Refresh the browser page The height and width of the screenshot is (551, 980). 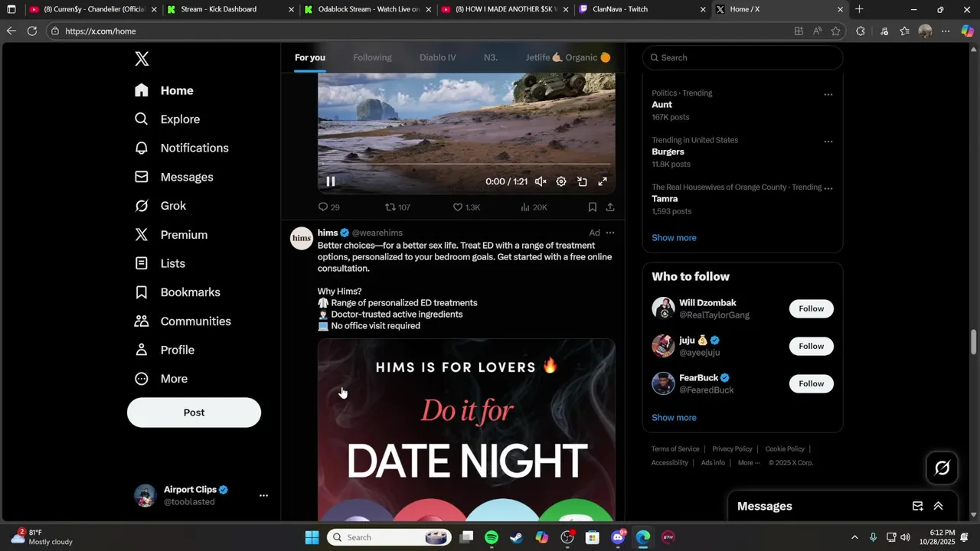pyautogui.click(x=32, y=31)
